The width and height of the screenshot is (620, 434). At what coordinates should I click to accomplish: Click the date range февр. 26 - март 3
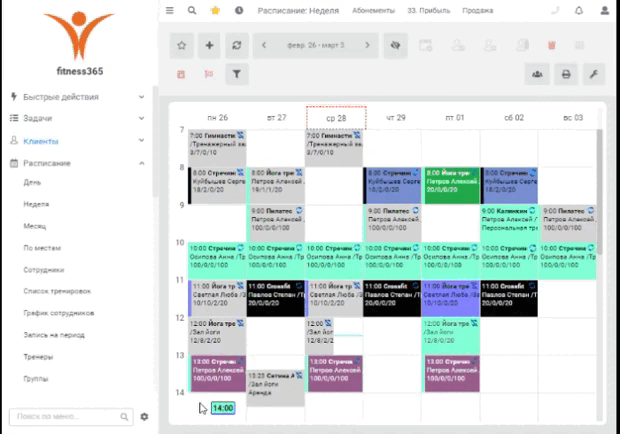pos(316,45)
